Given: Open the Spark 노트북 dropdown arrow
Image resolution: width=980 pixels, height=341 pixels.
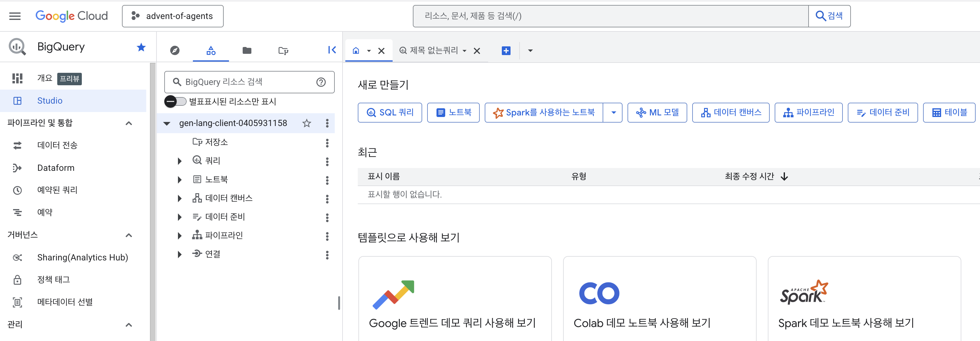Looking at the screenshot, I should [x=613, y=112].
